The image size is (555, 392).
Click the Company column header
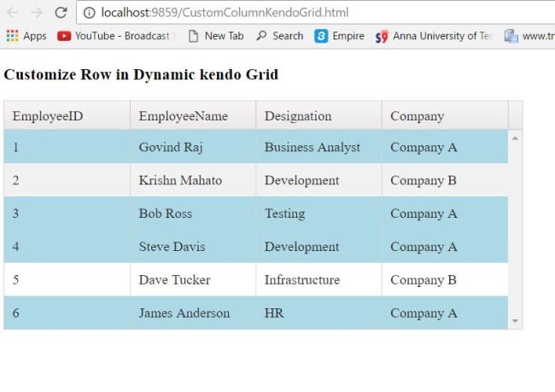click(418, 116)
